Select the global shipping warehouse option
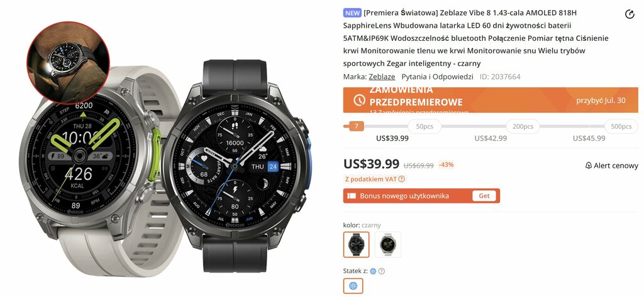Image resolution: width=644 pixels, height=297 pixels. [x=353, y=286]
